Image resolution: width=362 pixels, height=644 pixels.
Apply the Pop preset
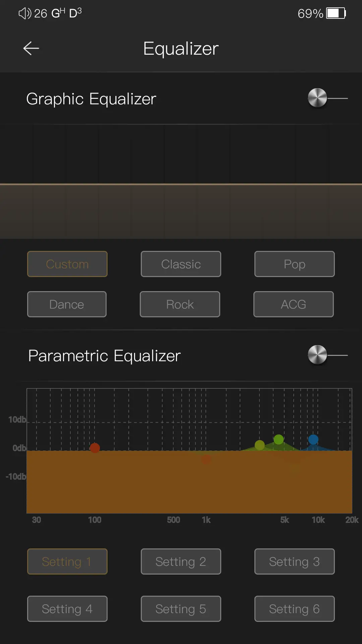294,264
